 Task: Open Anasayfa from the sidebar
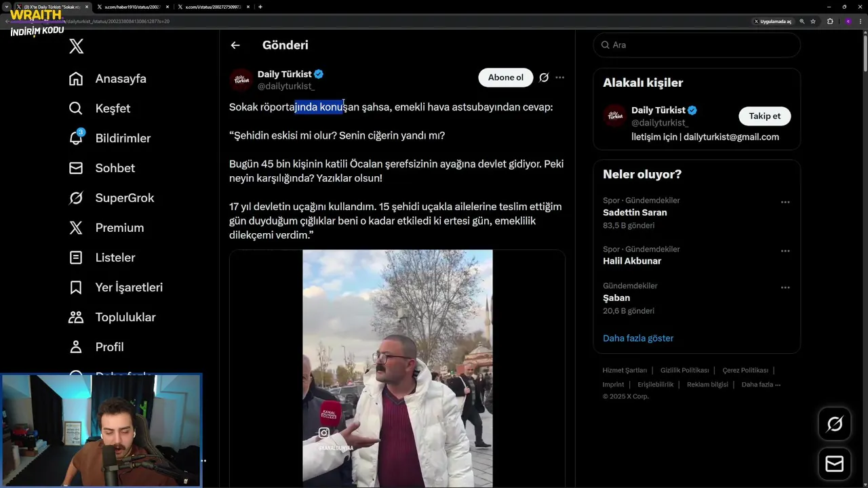(x=108, y=79)
